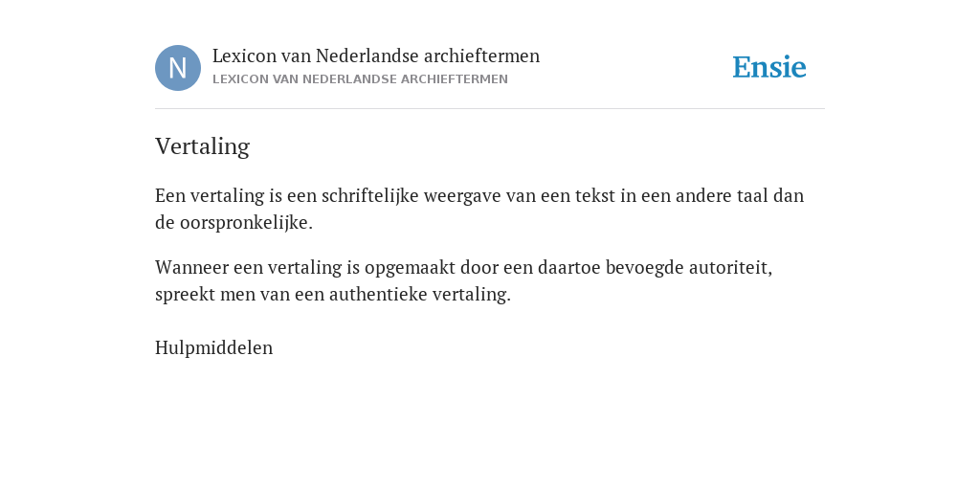980x490 pixels.
Task: Click the word autoriteit
Action: 730,268
